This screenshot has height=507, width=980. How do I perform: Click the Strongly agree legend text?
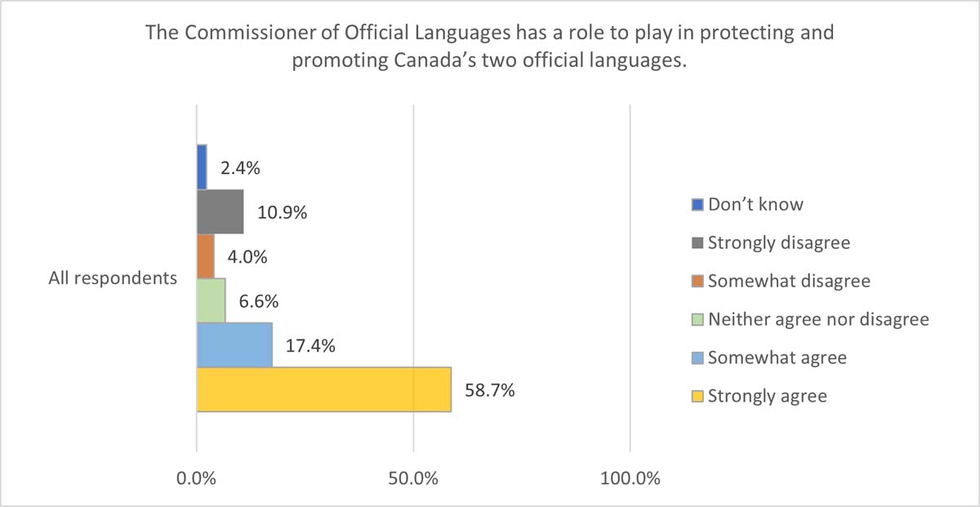click(x=768, y=397)
